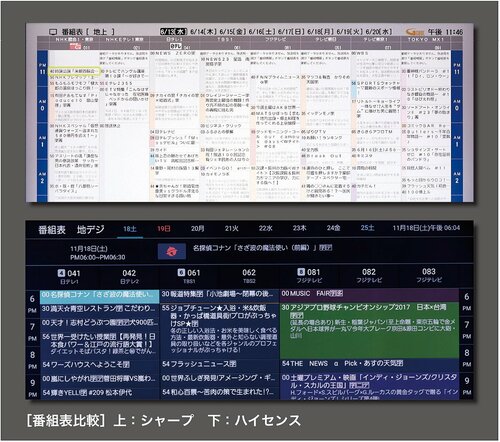
Task: Select the 6/20(水) date in Sharp guide
Action: tap(379, 31)
